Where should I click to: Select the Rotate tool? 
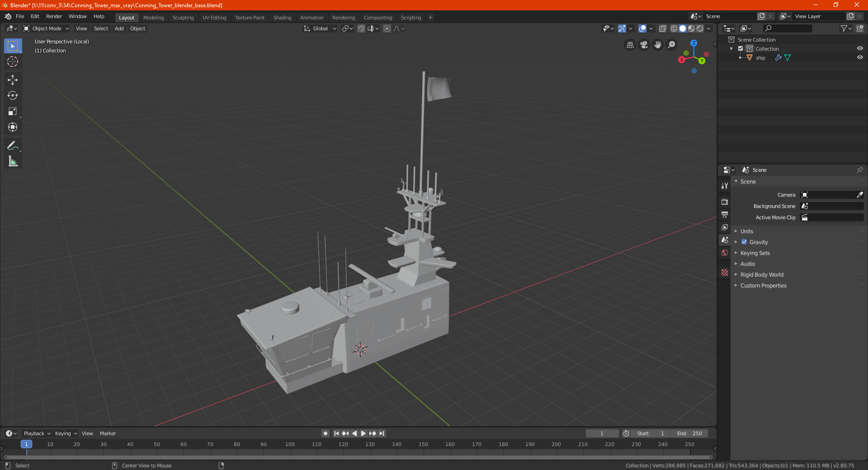coord(13,96)
